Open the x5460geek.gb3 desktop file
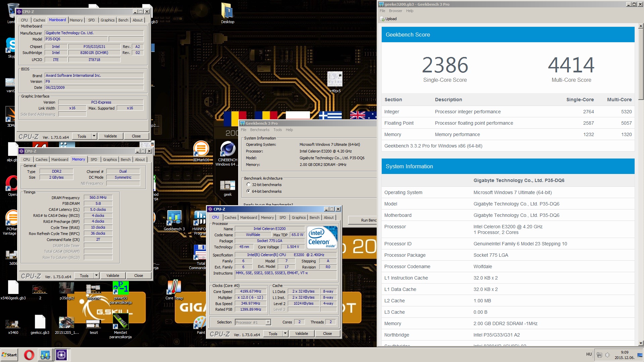The image size is (644, 362). [x=13, y=290]
